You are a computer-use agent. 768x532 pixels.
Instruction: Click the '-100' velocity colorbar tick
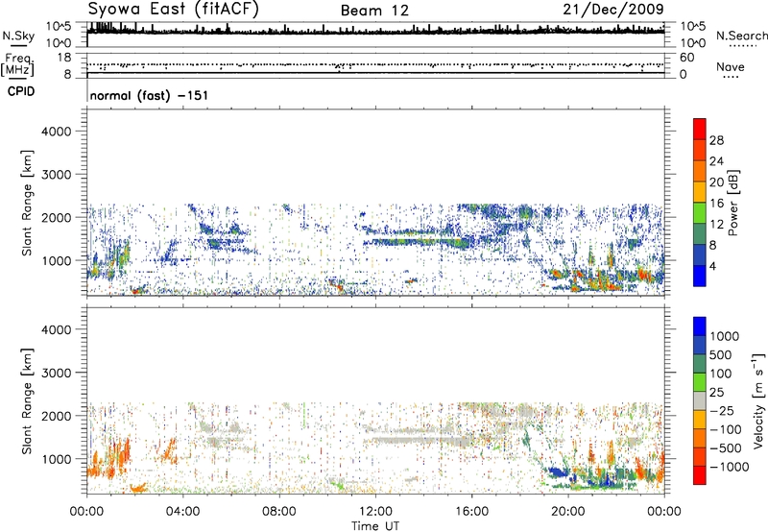pos(725,429)
